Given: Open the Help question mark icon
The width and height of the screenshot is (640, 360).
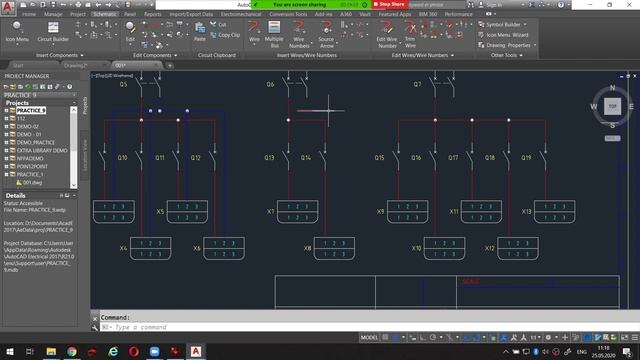Looking at the screenshot, I should [x=561, y=5].
